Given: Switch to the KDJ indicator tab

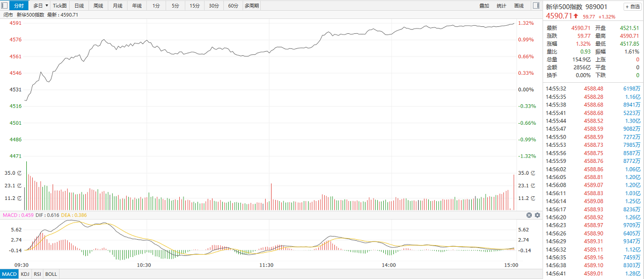Looking at the screenshot, I should pos(25,274).
